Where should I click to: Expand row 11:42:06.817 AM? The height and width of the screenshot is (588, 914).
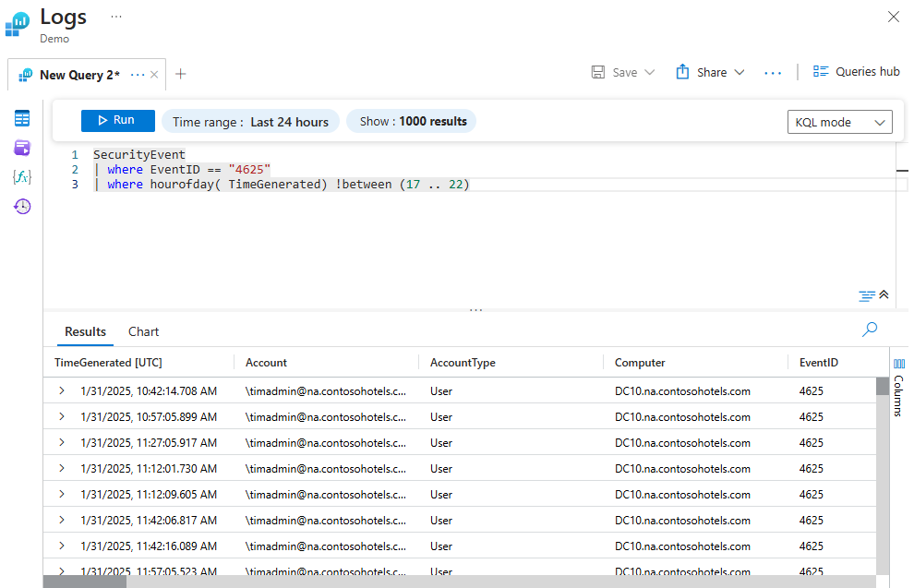pyautogui.click(x=62, y=520)
